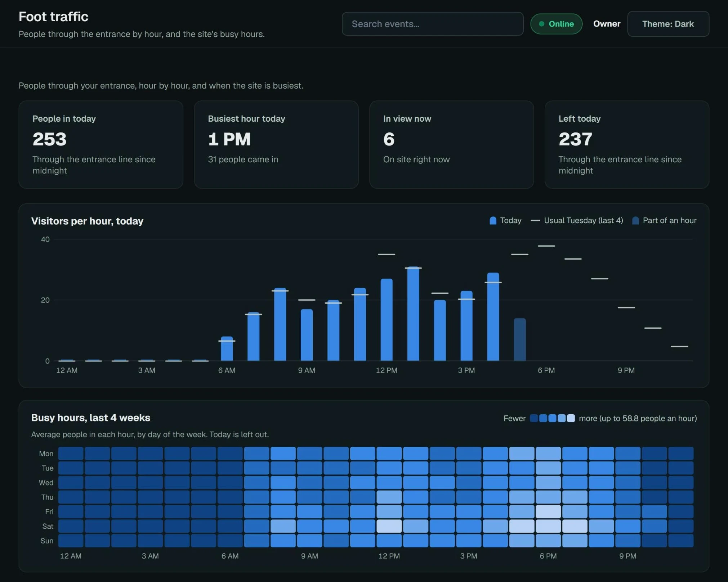Select the People in today card
The image size is (728, 582).
101,144
